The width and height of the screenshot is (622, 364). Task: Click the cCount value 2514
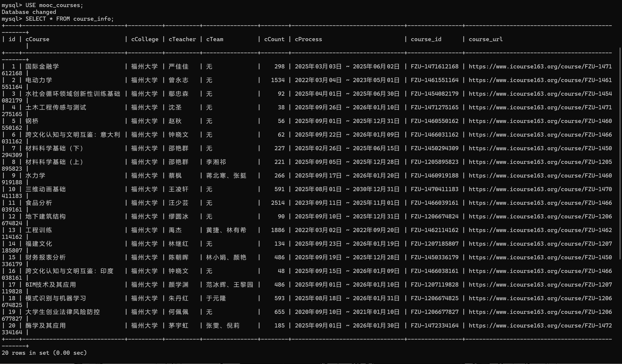coord(278,203)
